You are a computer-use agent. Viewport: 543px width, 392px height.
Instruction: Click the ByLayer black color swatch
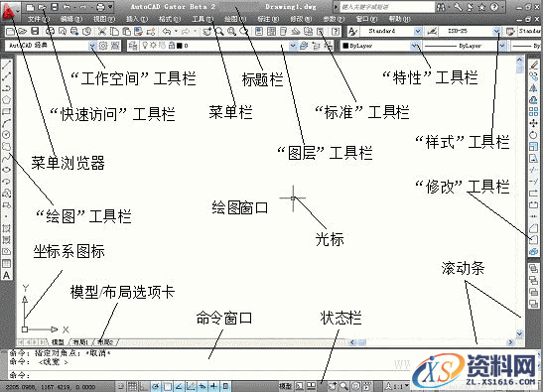click(345, 46)
